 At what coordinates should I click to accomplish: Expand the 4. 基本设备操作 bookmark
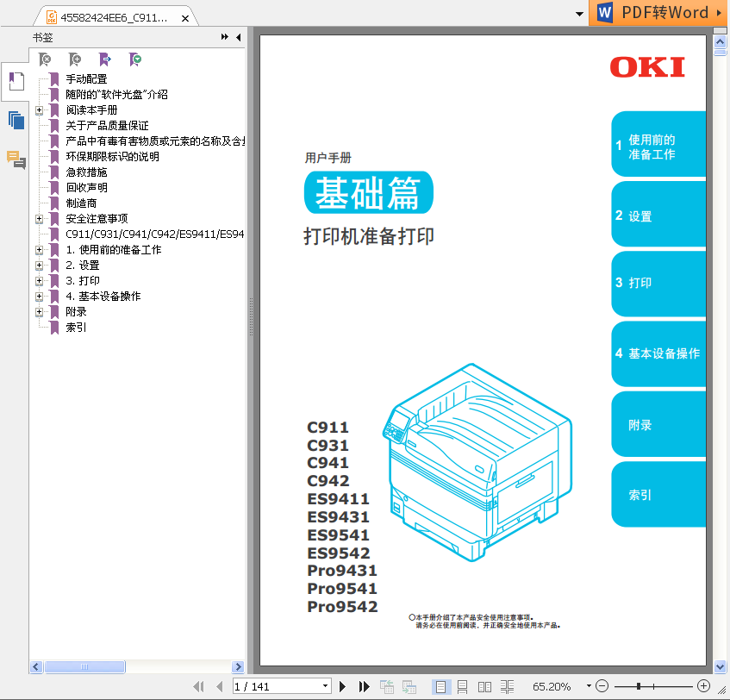pyautogui.click(x=39, y=297)
